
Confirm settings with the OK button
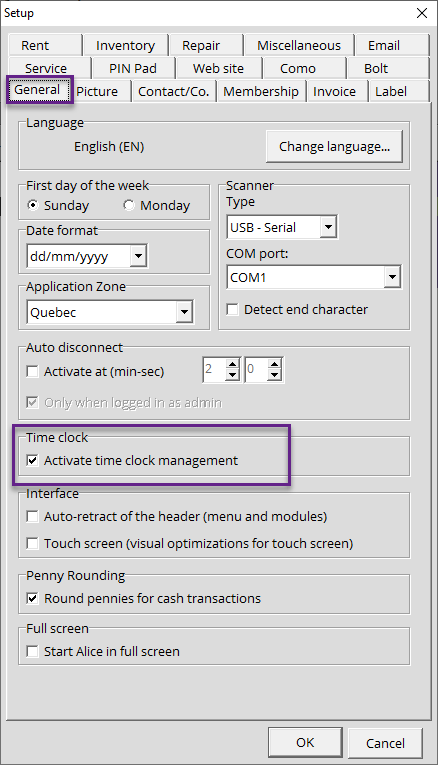coord(305,742)
